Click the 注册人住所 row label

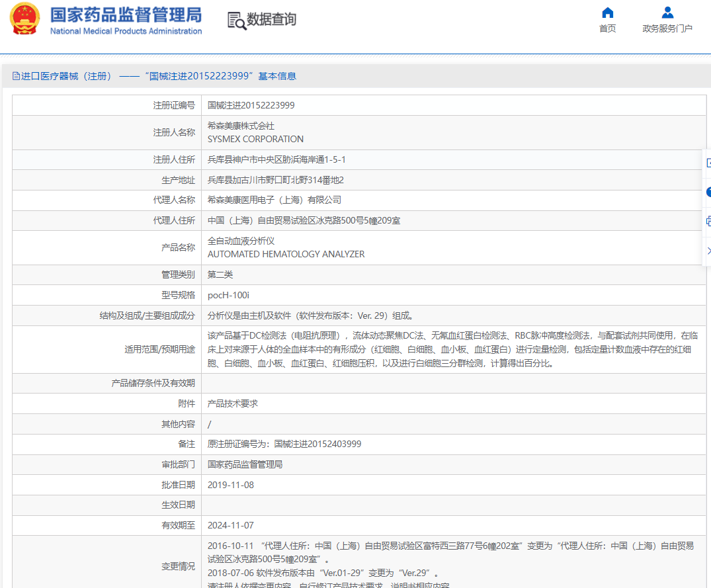point(174,159)
